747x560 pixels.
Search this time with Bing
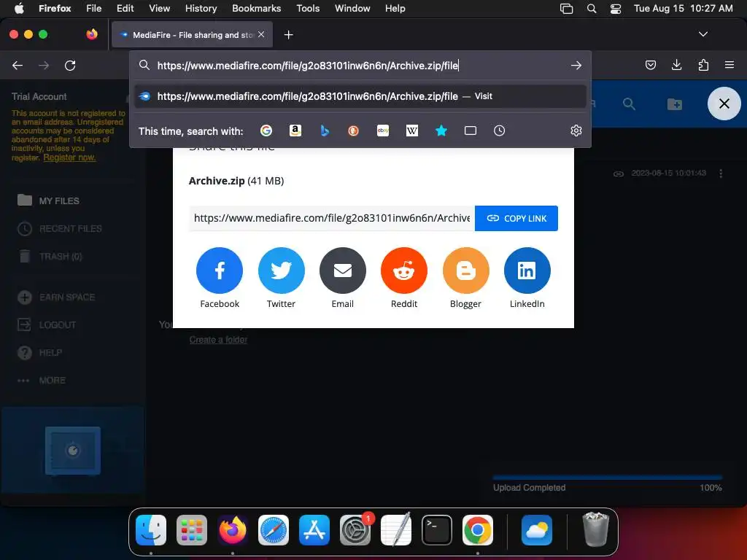click(x=325, y=131)
